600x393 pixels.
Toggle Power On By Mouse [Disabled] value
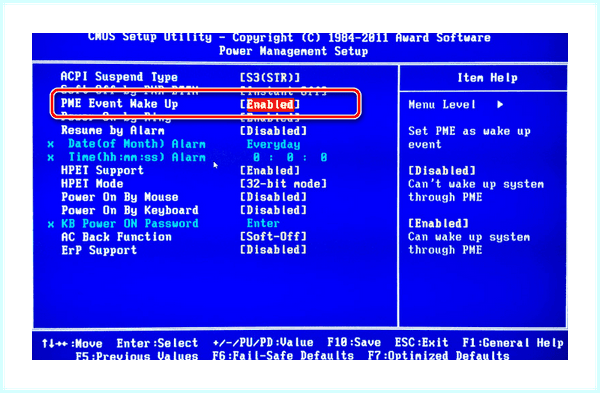tap(273, 197)
